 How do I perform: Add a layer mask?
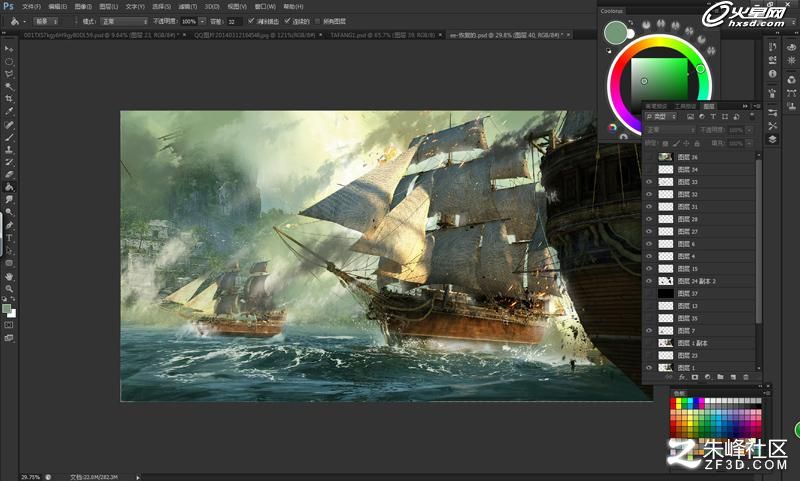pos(694,377)
